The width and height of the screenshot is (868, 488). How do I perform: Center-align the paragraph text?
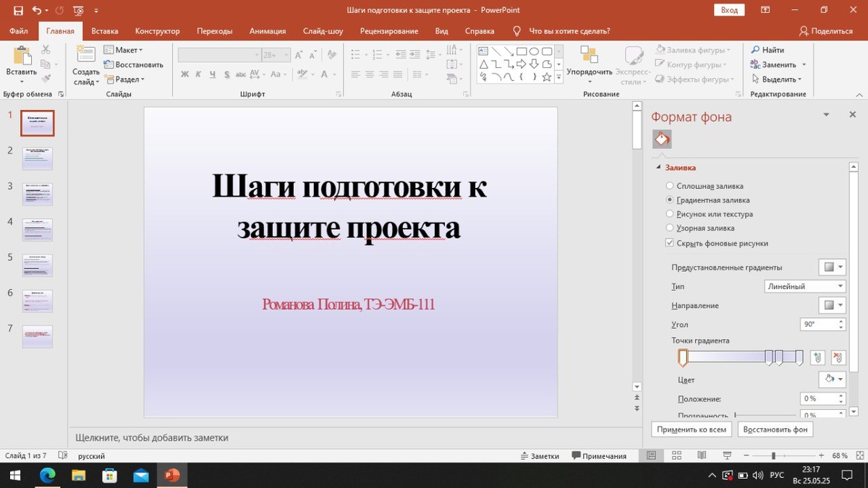tap(370, 74)
